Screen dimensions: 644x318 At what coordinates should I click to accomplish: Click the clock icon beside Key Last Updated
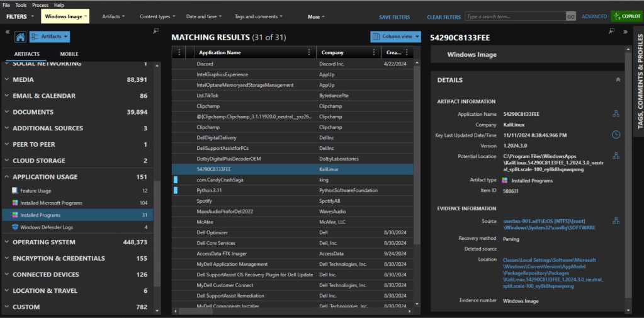click(x=616, y=135)
